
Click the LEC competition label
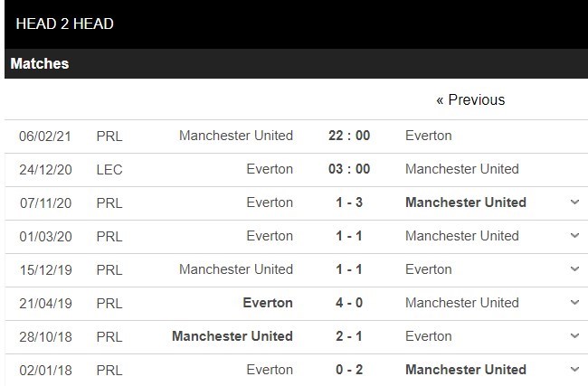tap(109, 169)
